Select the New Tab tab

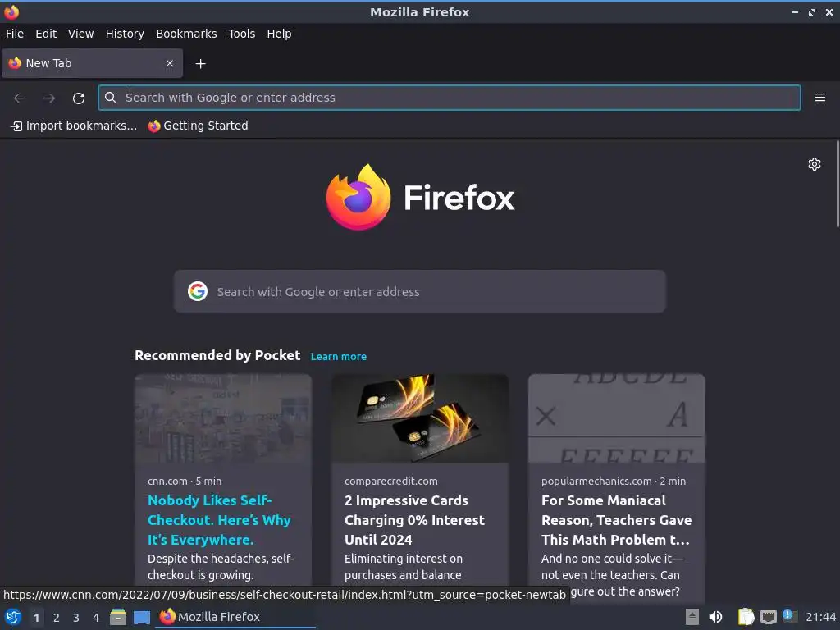click(x=92, y=63)
